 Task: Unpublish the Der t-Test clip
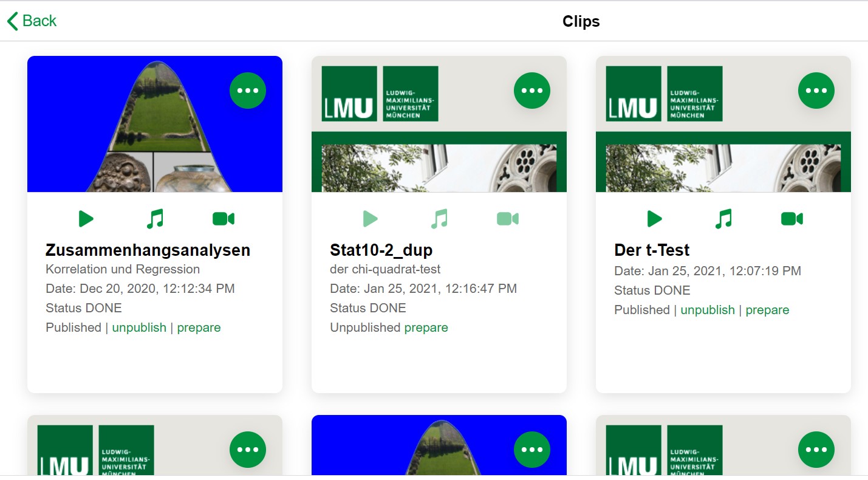(708, 310)
